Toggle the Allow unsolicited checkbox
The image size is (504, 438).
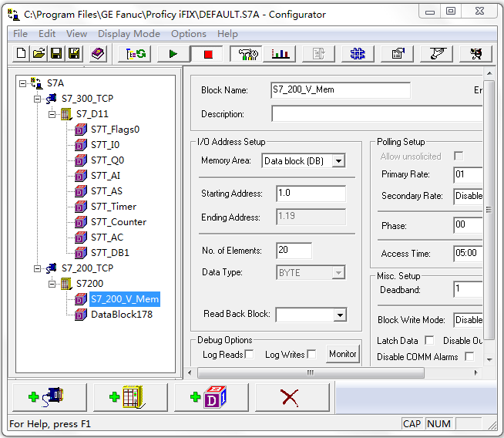pos(459,157)
